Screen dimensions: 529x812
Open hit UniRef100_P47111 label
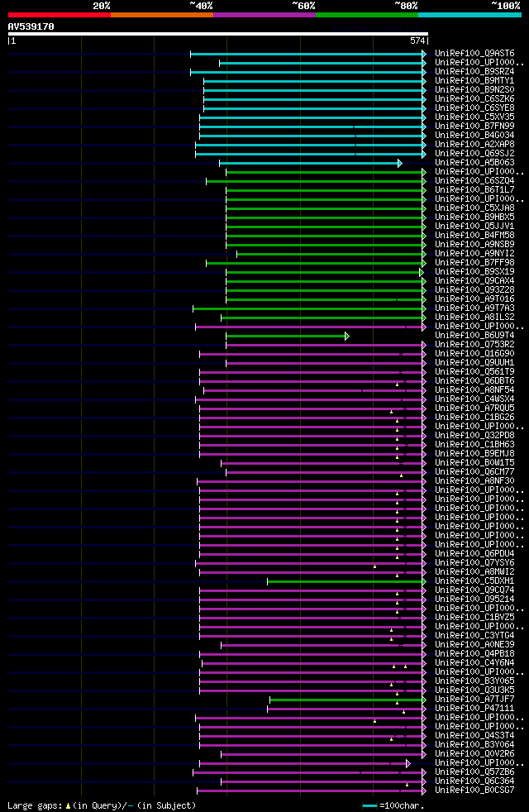[x=474, y=709]
